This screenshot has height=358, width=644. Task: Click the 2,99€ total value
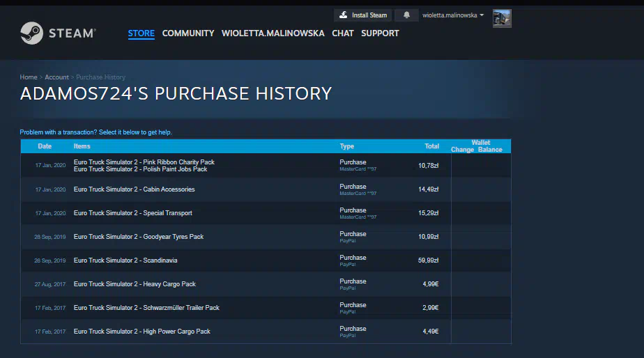tap(431, 308)
